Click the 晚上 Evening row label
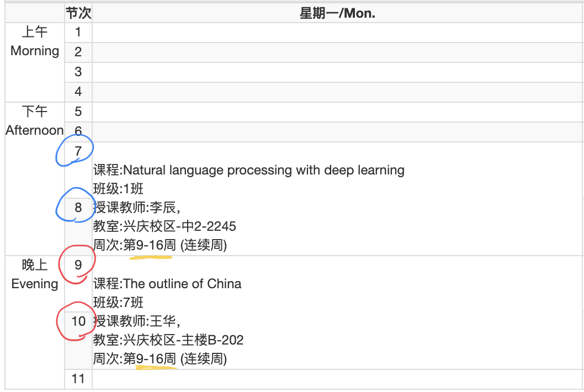 click(x=34, y=274)
